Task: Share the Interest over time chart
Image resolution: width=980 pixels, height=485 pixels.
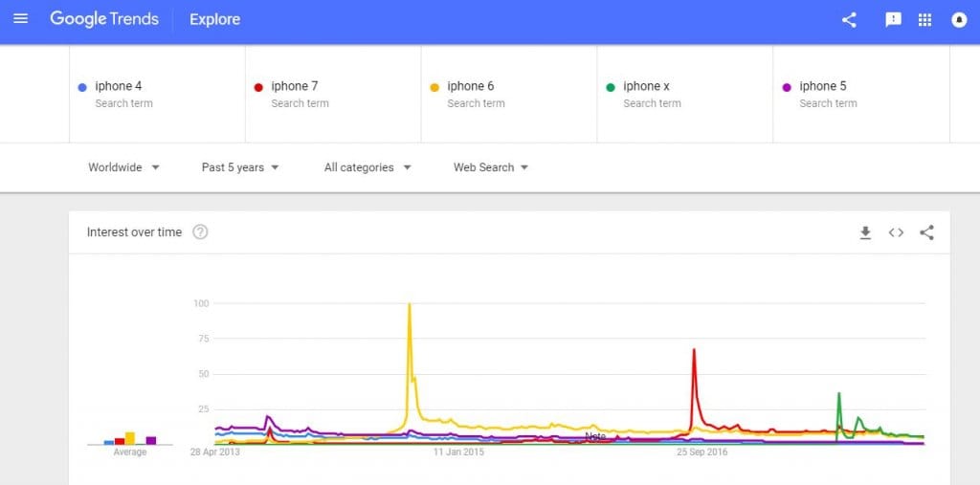Action: [926, 232]
